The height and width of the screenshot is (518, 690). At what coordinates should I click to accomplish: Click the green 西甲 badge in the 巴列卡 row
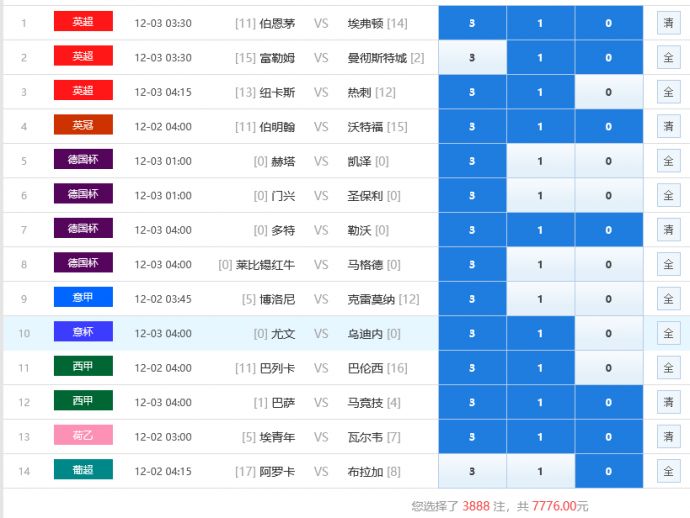83,367
